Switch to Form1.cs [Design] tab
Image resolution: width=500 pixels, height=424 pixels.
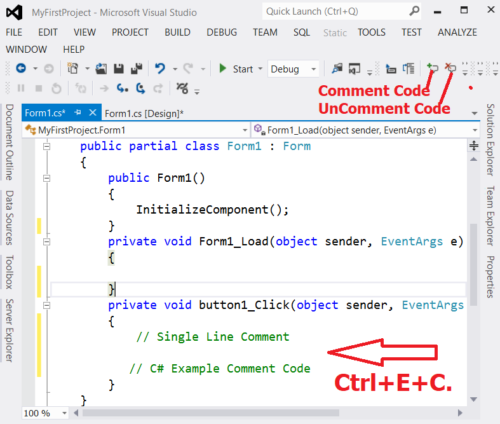click(144, 114)
